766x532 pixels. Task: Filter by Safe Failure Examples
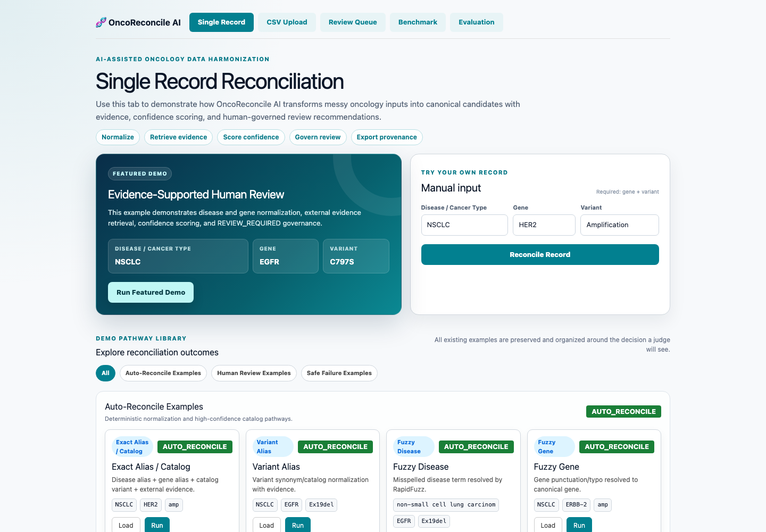tap(339, 373)
